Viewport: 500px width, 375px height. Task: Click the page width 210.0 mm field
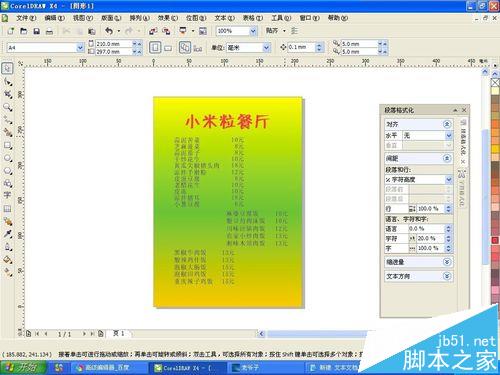(x=114, y=44)
